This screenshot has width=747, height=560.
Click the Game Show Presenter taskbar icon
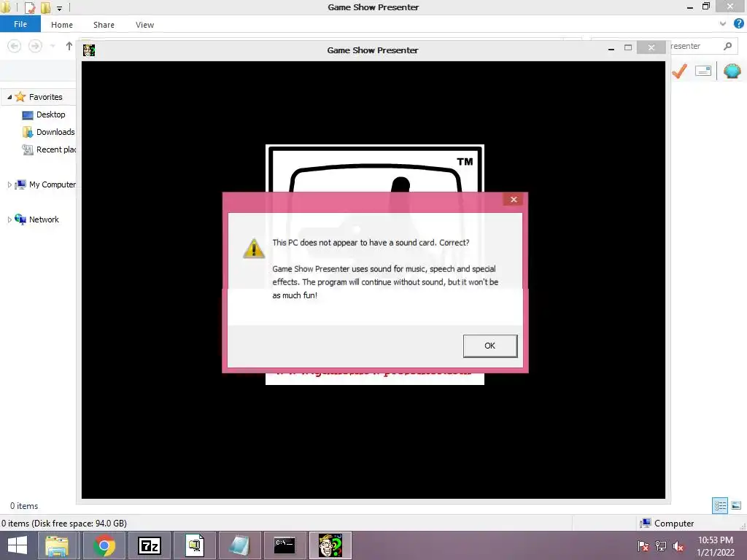(x=330, y=545)
